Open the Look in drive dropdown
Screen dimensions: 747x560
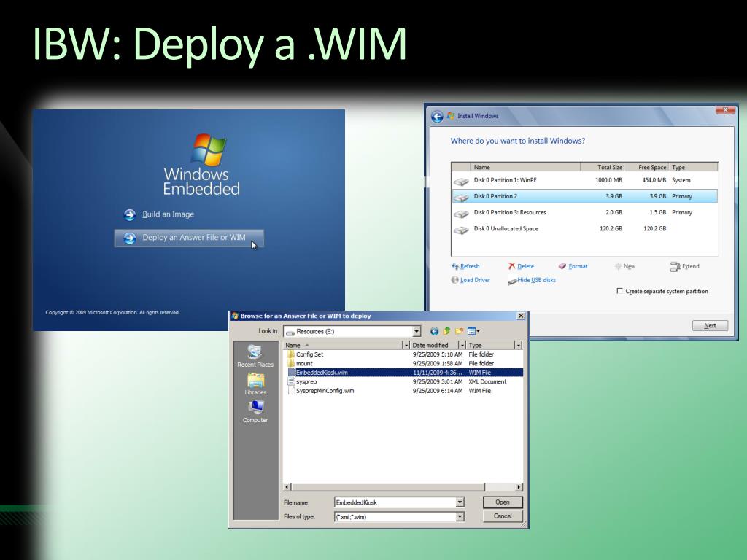tap(417, 332)
